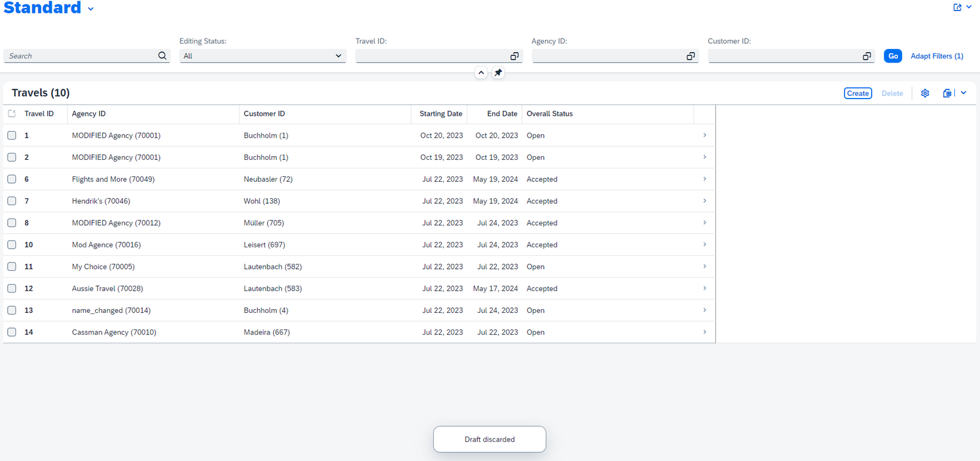Click the Create button
980x461 pixels.
858,93
